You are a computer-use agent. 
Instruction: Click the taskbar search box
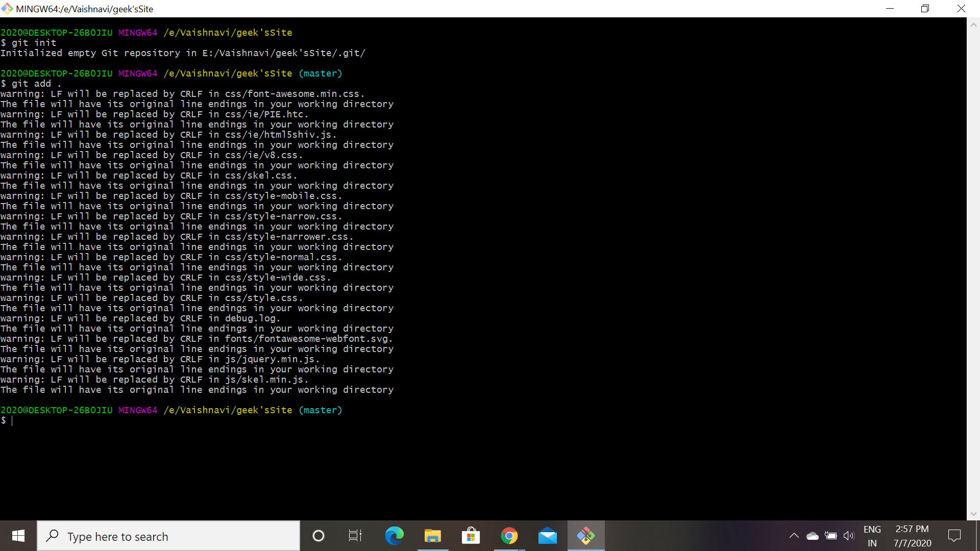[x=168, y=536]
